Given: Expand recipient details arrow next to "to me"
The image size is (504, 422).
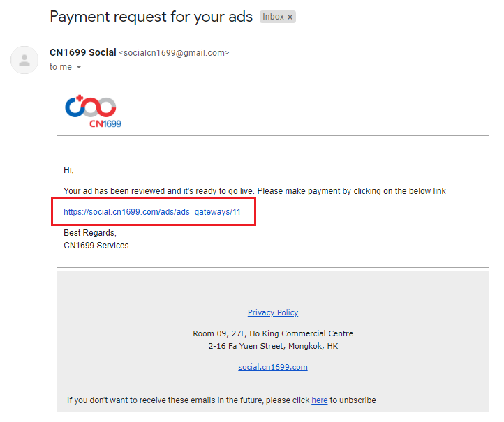Looking at the screenshot, I should click(x=79, y=67).
